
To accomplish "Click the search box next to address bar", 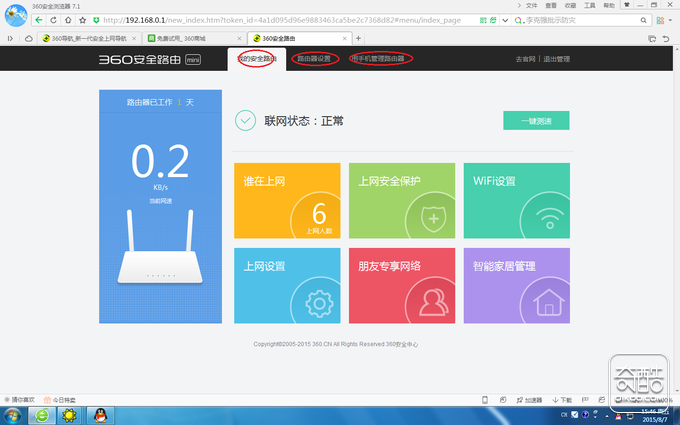I will tap(581, 20).
